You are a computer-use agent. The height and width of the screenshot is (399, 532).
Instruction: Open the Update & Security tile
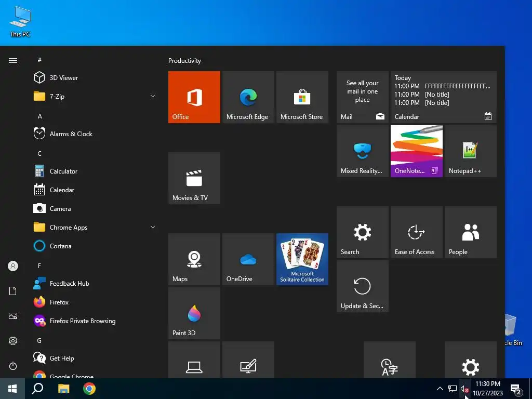(x=362, y=286)
